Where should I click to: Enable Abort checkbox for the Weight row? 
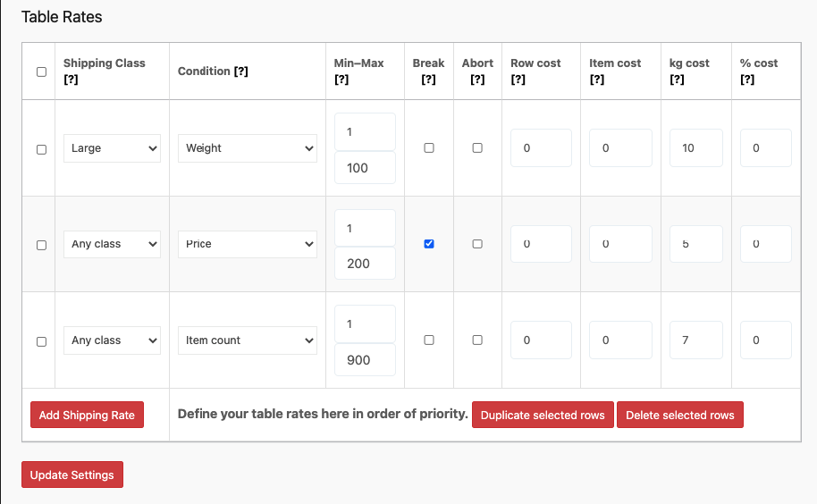(x=477, y=148)
